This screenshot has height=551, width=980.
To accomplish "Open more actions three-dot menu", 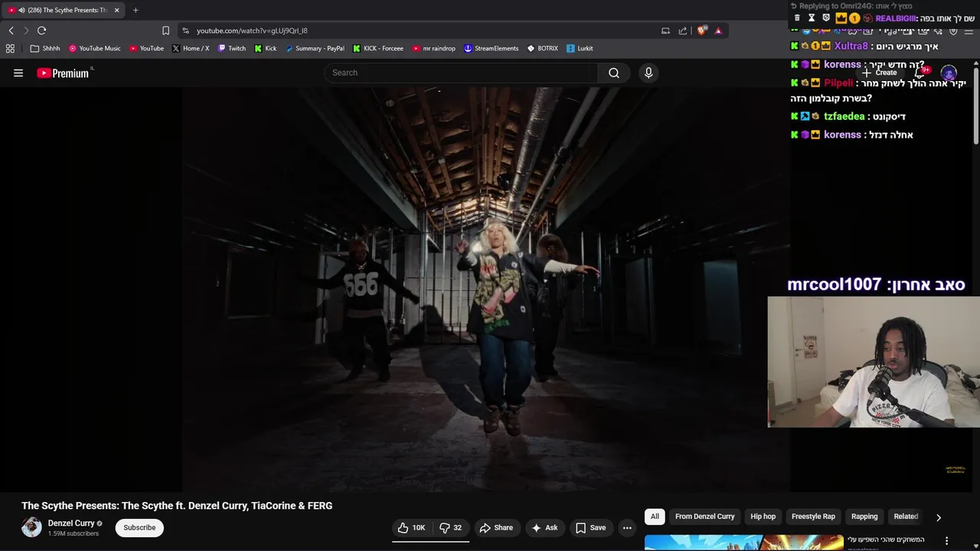I will [627, 527].
